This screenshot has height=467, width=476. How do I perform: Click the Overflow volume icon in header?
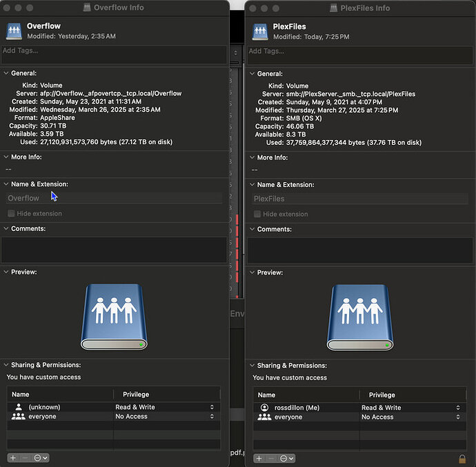[14, 31]
